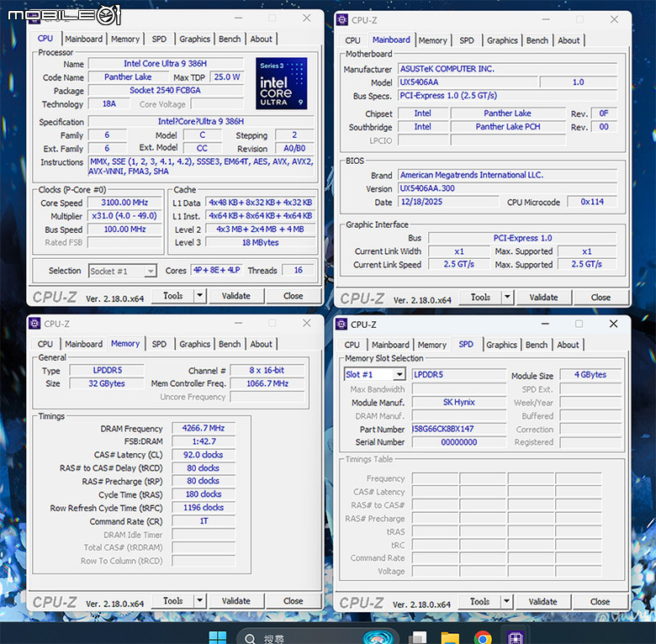This screenshot has width=656, height=644.
Task: Select Graphics tab in the window showing Motherboard info
Action: click(x=502, y=40)
